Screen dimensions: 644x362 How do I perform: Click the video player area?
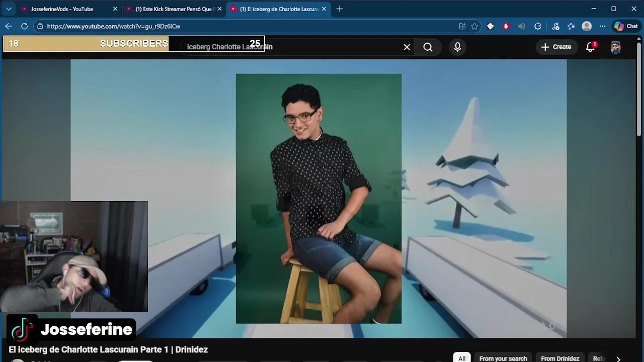pyautogui.click(x=318, y=199)
